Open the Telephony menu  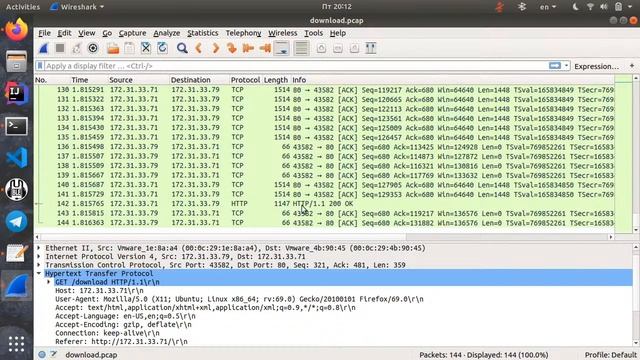pyautogui.click(x=243, y=33)
